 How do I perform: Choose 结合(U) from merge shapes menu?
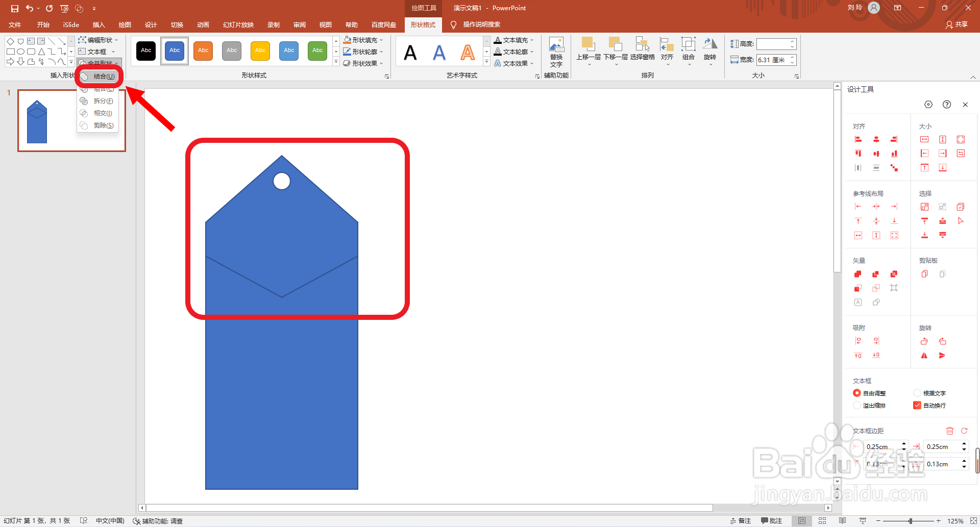point(99,77)
